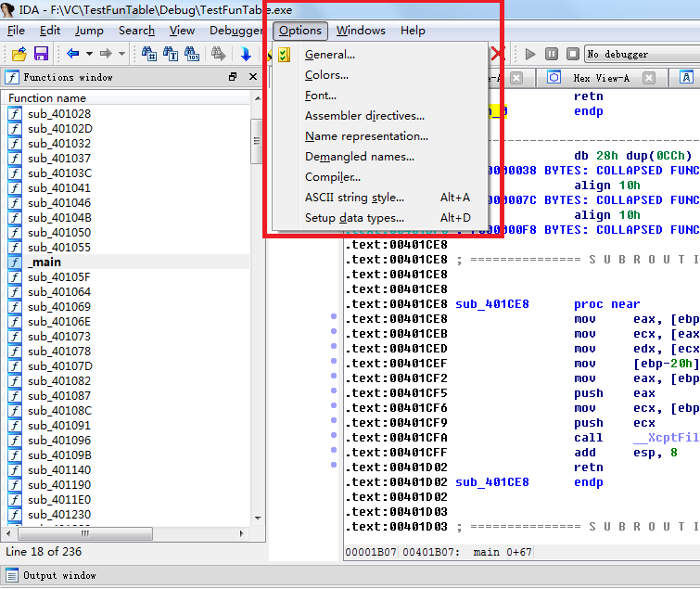This screenshot has width=700, height=589.
Task: Sort by the Function name column header
Action: pyautogui.click(x=127, y=97)
